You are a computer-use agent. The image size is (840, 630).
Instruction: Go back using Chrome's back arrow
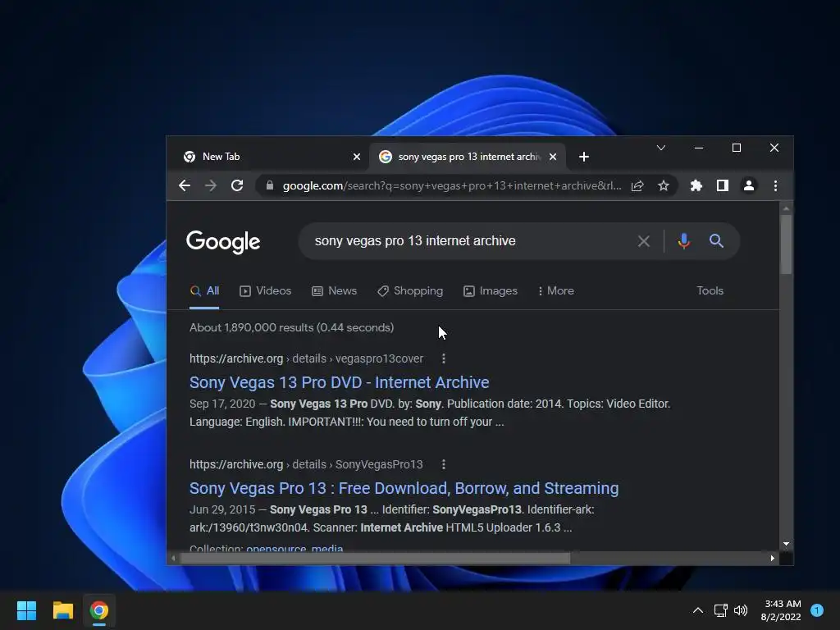185,186
